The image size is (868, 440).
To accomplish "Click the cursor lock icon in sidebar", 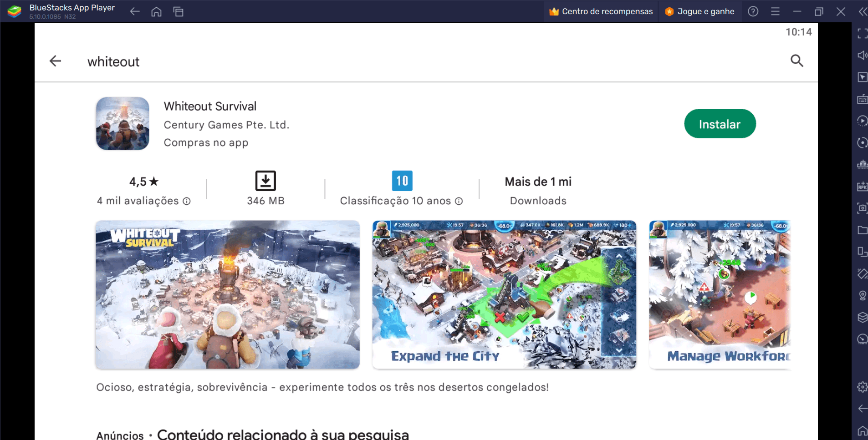I will click(862, 77).
